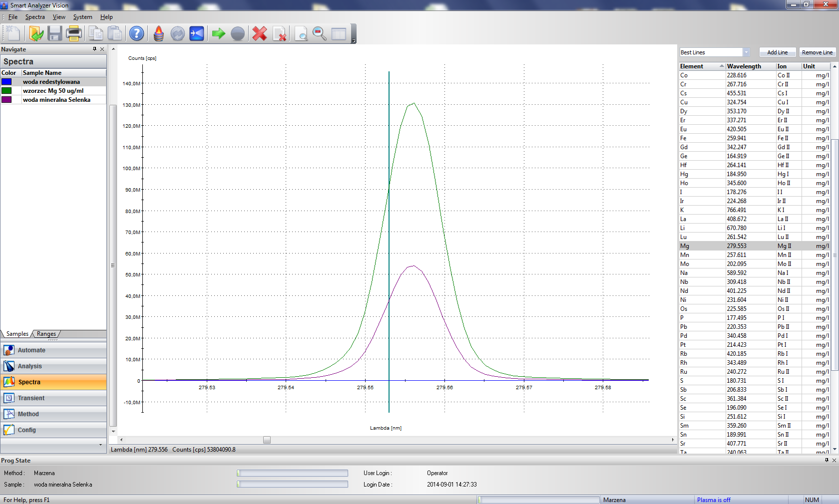Click the Remove Line button

pos(817,52)
